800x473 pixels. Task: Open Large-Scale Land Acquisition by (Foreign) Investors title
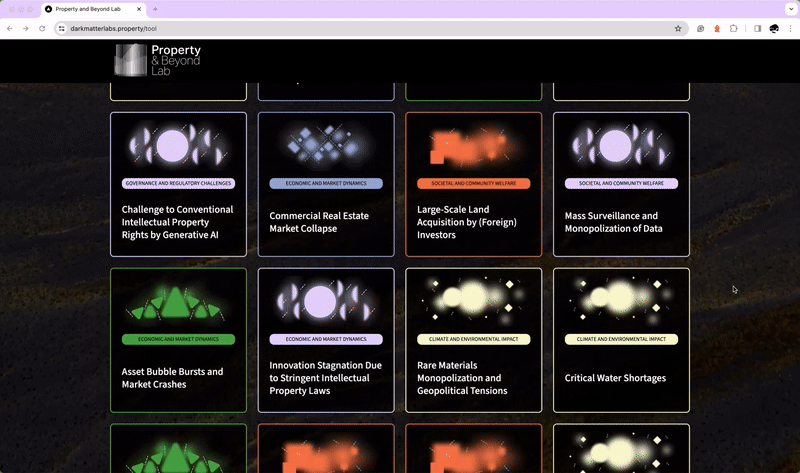point(467,222)
